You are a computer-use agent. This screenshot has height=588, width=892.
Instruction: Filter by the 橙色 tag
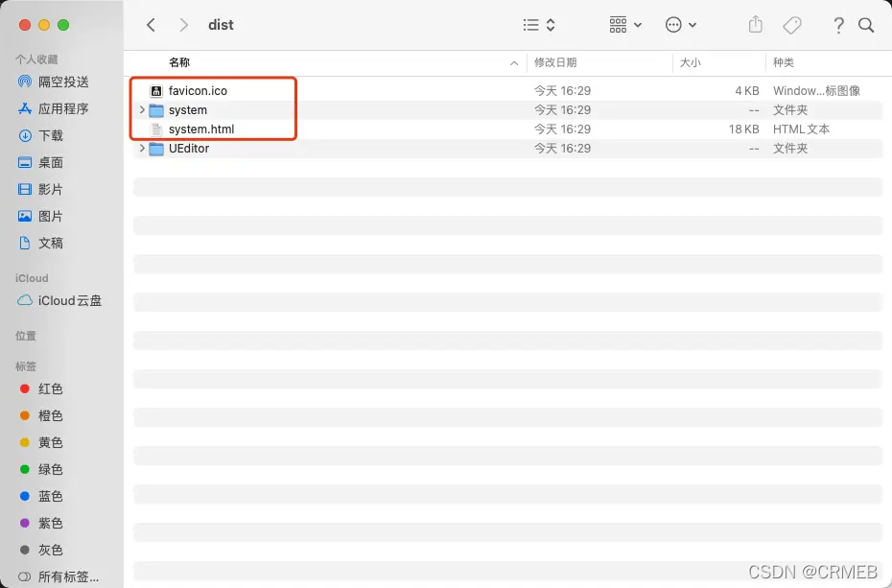click(x=41, y=415)
